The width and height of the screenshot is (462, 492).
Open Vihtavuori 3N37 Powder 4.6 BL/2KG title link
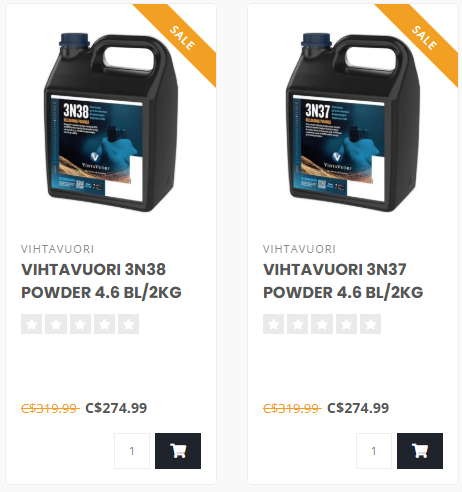click(x=343, y=281)
